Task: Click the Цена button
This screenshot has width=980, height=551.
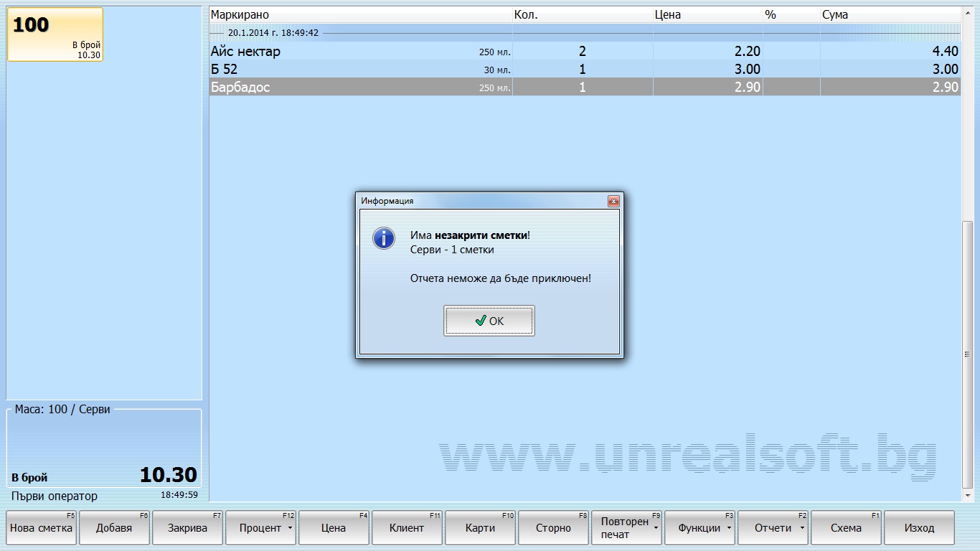Action: 334,528
